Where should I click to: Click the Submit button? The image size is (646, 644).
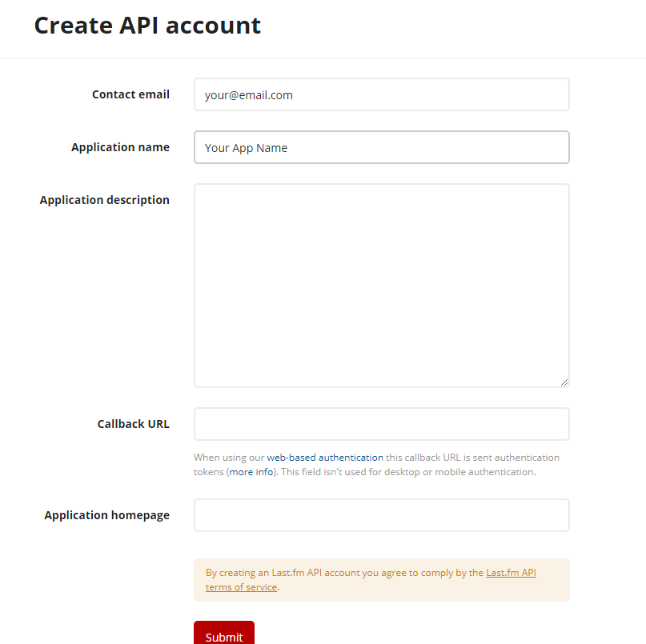(223, 634)
